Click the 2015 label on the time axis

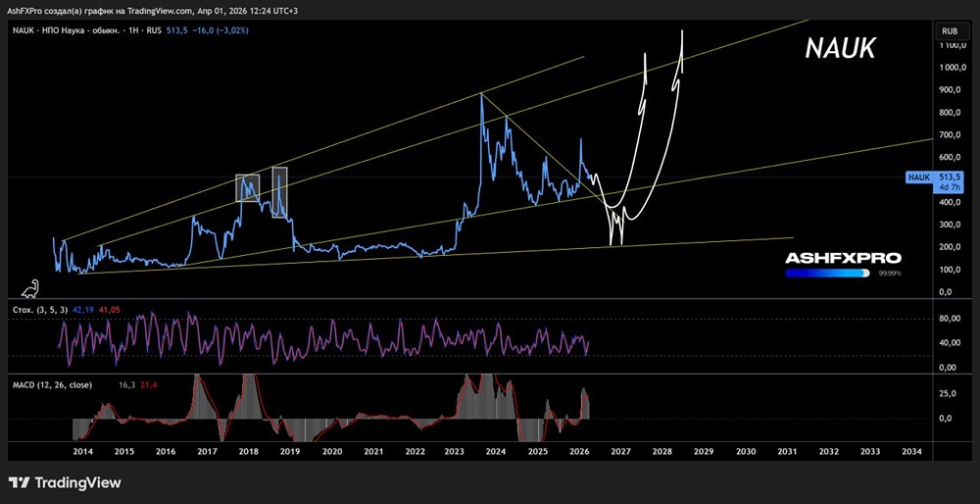pyautogui.click(x=123, y=451)
